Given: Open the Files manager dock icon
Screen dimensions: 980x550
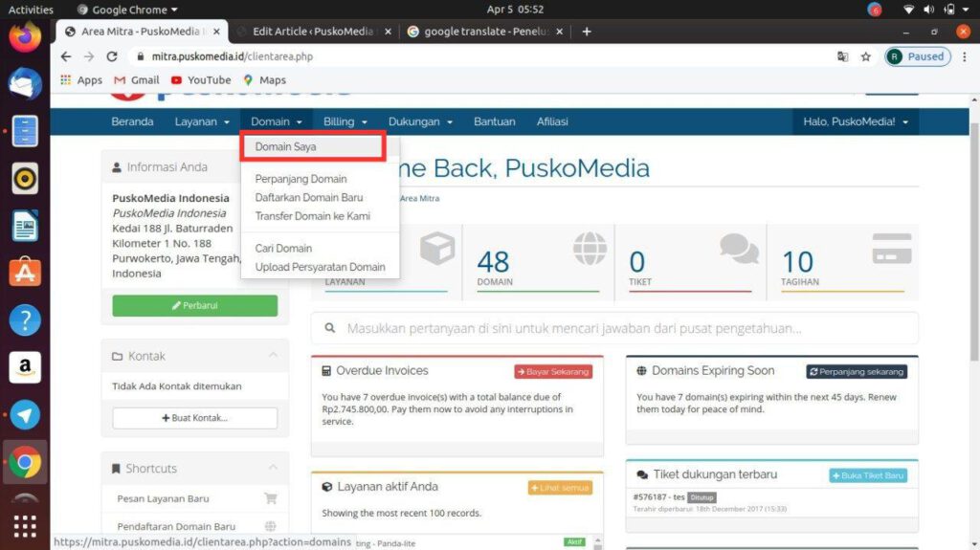Looking at the screenshot, I should tap(25, 131).
